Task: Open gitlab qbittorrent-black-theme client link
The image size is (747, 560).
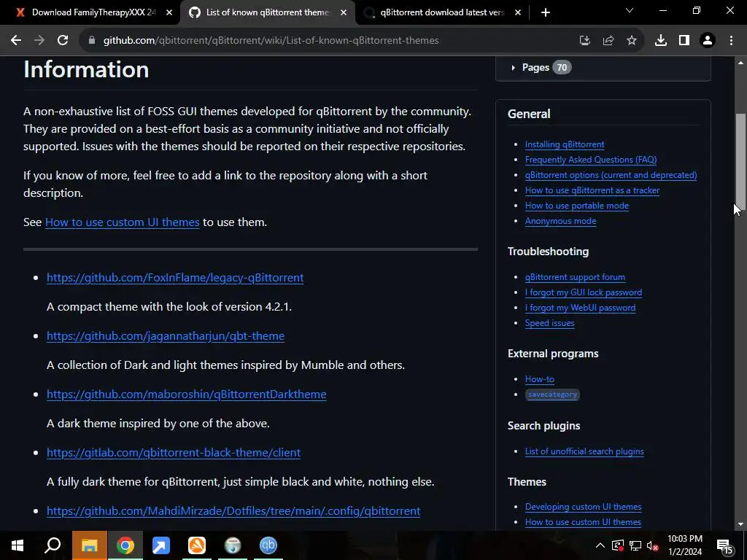Action: [x=174, y=453]
